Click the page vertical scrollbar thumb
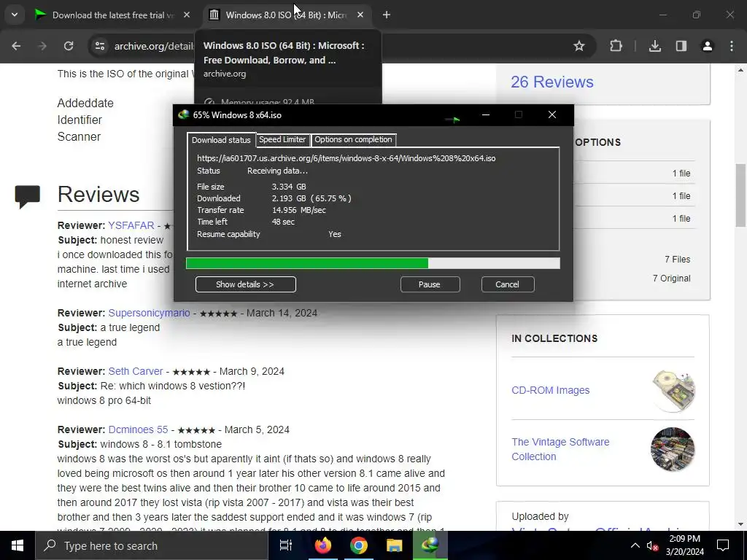This screenshot has width=747, height=560. click(740, 195)
